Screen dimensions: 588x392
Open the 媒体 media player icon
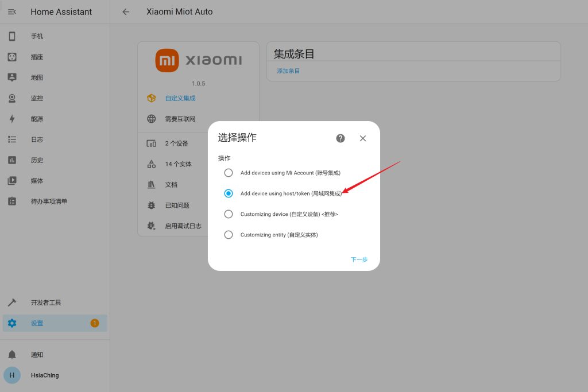pyautogui.click(x=12, y=181)
